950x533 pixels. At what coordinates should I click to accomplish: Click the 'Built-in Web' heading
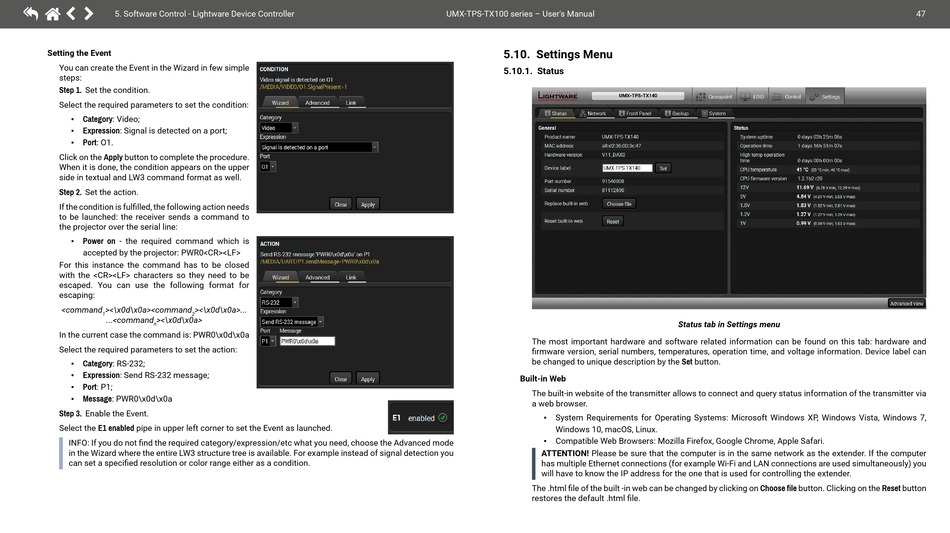click(x=542, y=379)
